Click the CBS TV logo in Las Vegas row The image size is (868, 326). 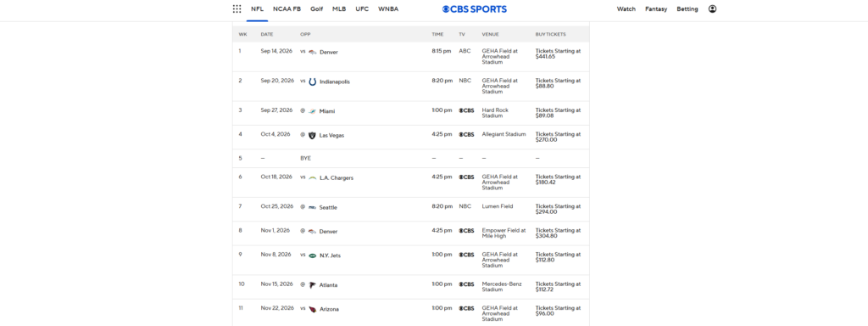coord(466,135)
